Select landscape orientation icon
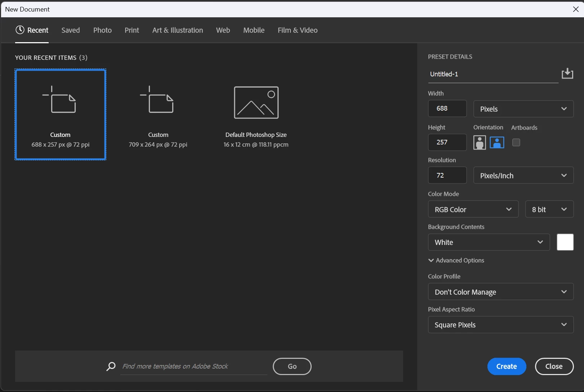The width and height of the screenshot is (584, 392). (x=497, y=143)
